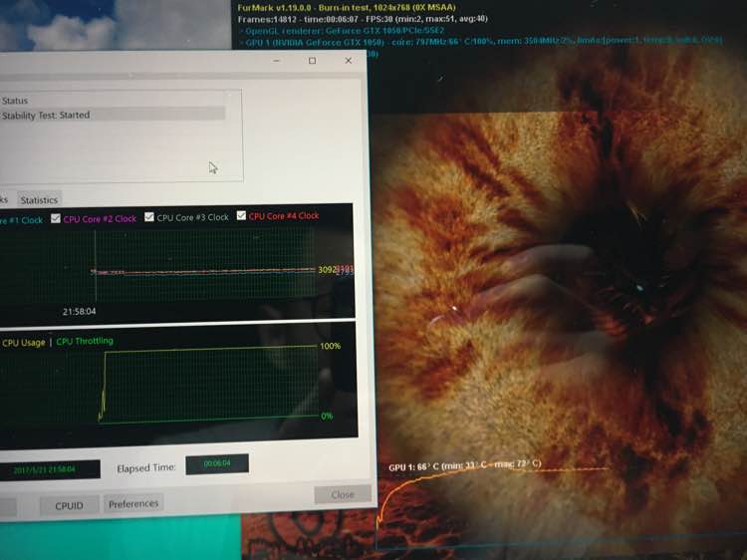Click the 3092 clock value readout
The width and height of the screenshot is (747, 560).
click(x=327, y=270)
